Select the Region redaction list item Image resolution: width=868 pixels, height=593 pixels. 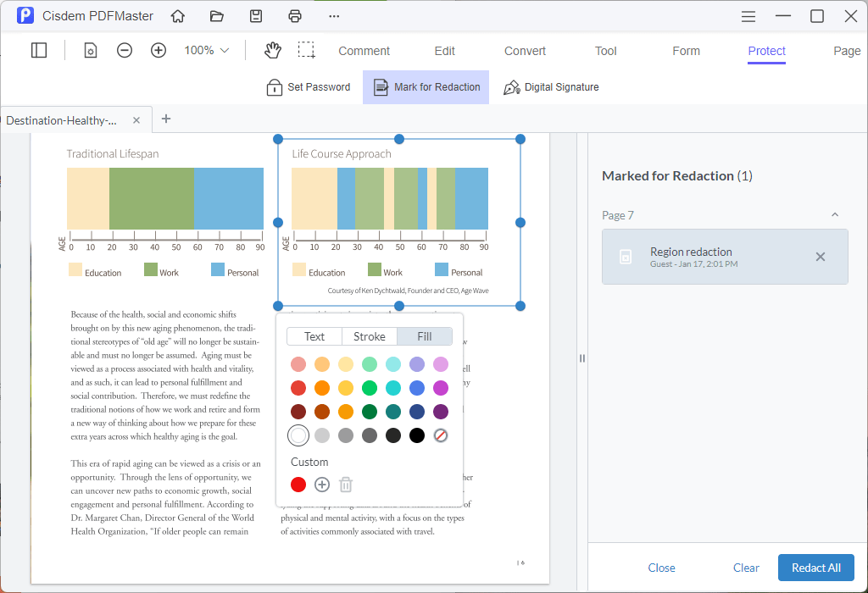[x=725, y=257]
